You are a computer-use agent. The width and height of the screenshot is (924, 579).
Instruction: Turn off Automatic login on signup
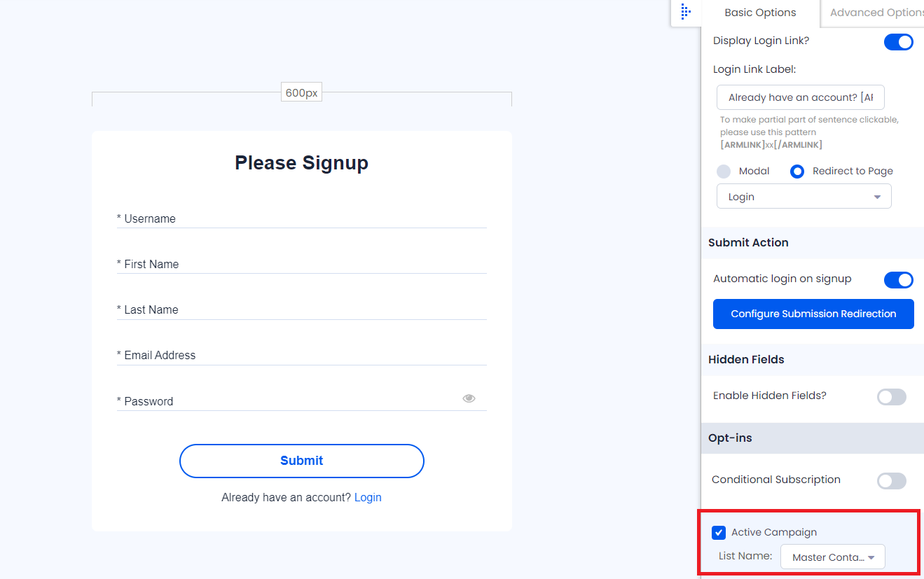tap(898, 280)
